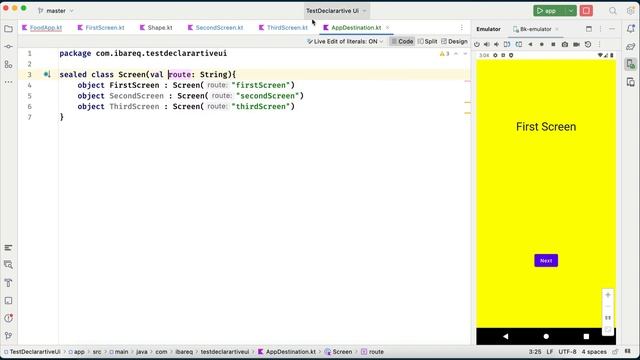
Task: Open the FirstScreen.kt tab
Action: [x=101, y=27]
